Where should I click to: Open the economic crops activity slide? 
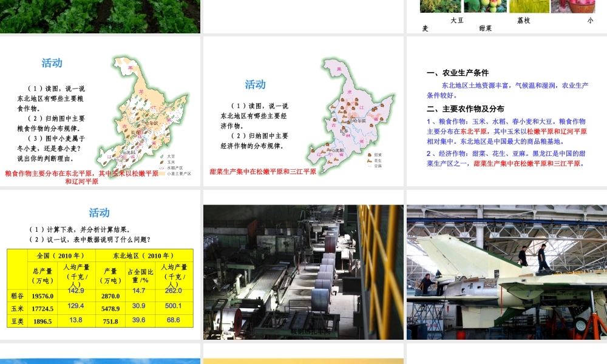coord(303,112)
